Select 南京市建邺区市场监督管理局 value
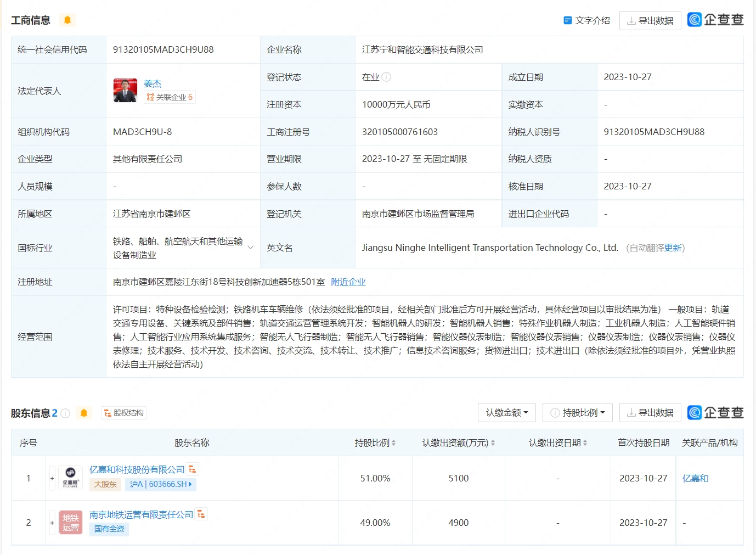Image resolution: width=756 pixels, height=555 pixels. [418, 214]
